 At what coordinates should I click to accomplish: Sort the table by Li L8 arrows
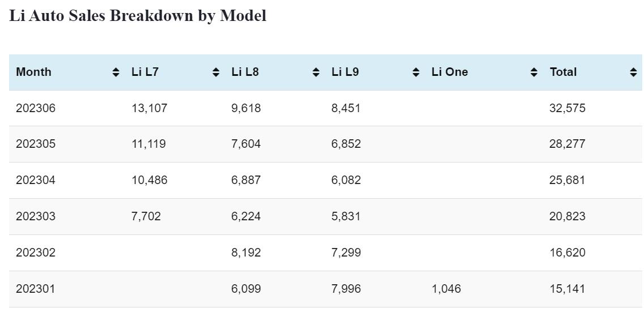pyautogui.click(x=316, y=72)
